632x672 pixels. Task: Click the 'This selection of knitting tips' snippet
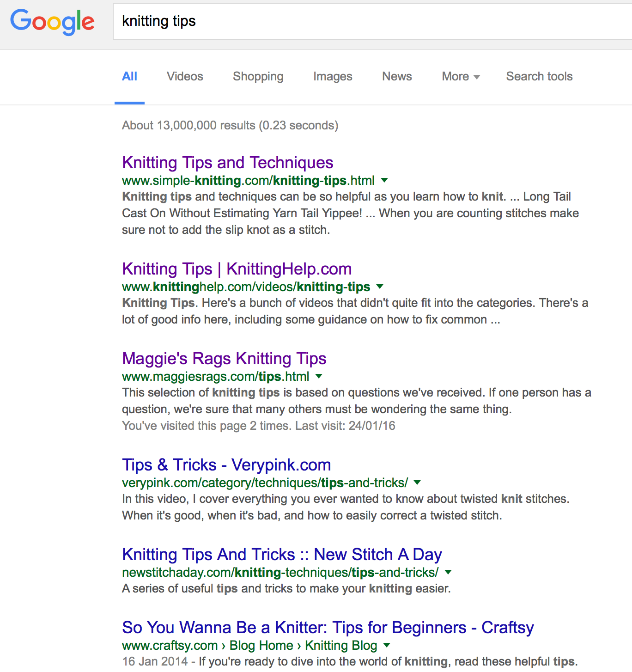pos(356,401)
